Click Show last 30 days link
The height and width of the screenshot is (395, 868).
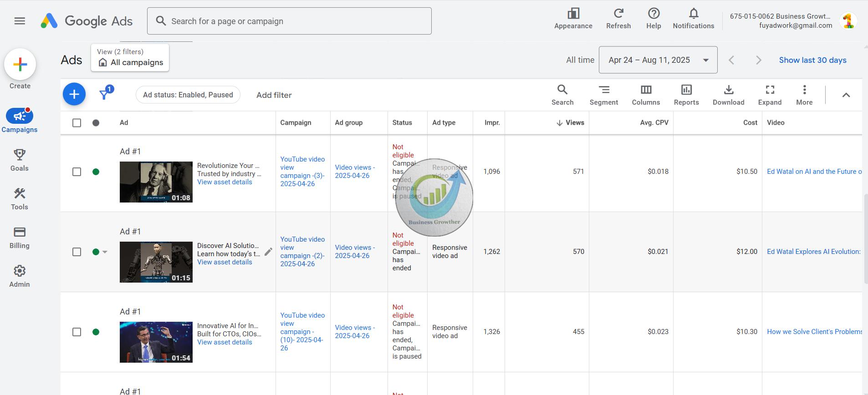point(812,60)
